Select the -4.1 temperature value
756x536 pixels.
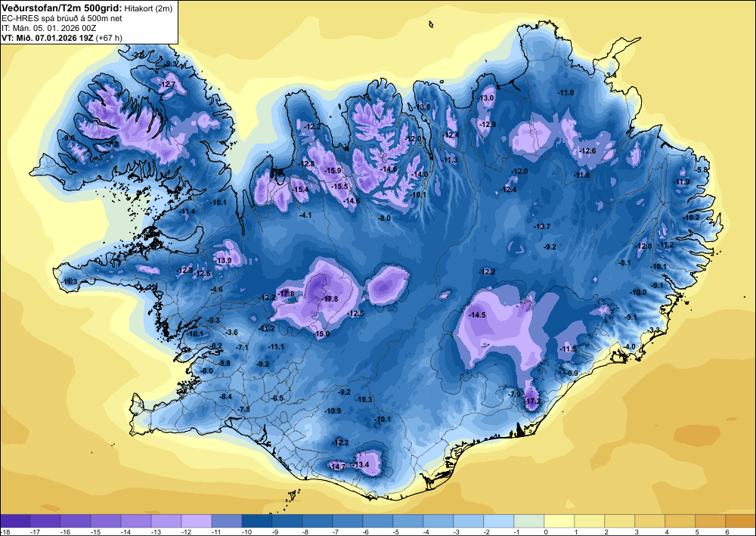tap(305, 215)
